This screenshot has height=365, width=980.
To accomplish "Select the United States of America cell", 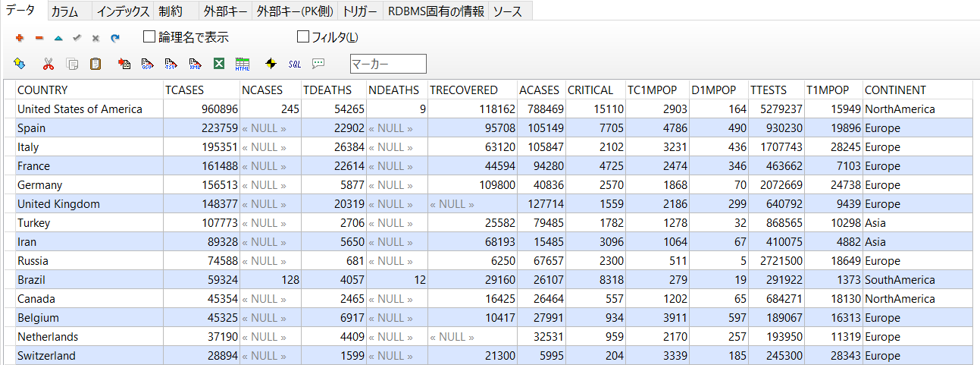I will point(89,109).
